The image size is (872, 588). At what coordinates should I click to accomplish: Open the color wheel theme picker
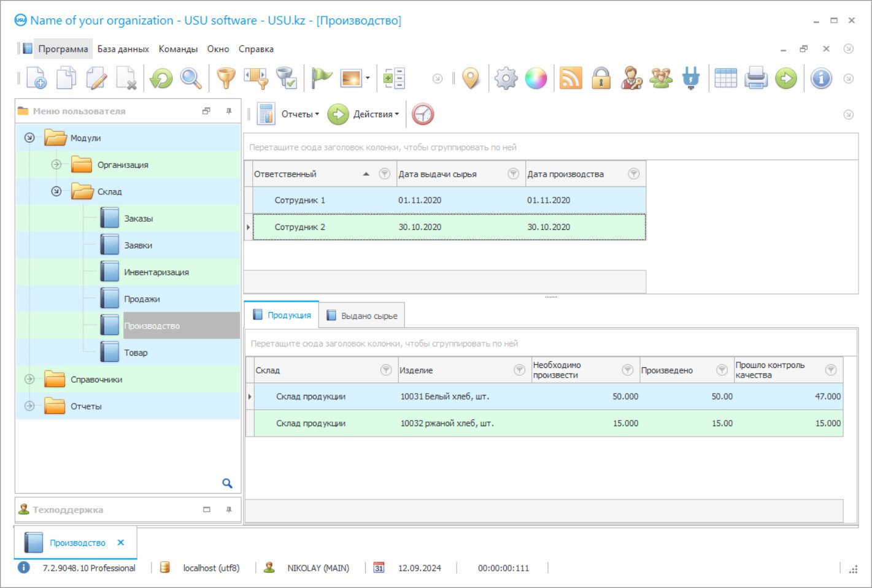tap(536, 78)
